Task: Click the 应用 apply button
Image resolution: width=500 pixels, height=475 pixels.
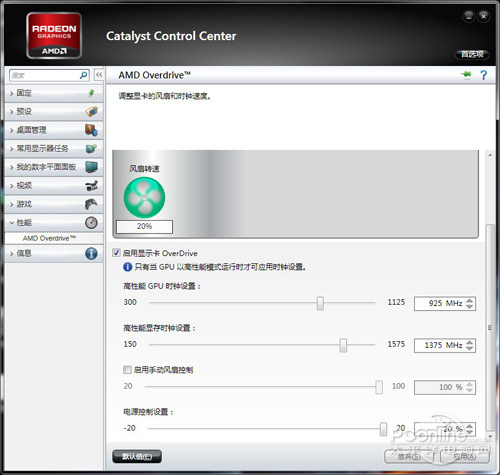Action: coord(465,456)
